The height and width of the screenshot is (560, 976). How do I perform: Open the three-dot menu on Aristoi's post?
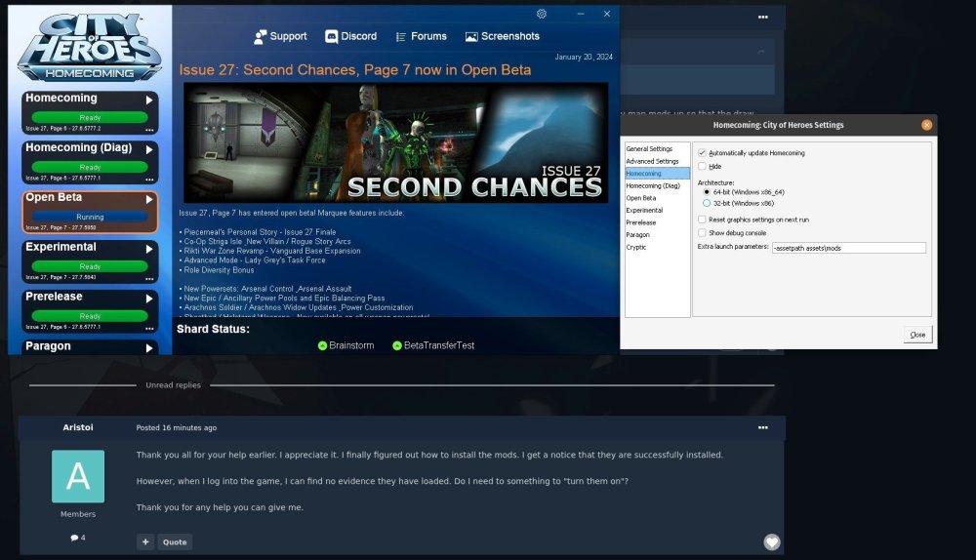pyautogui.click(x=763, y=427)
